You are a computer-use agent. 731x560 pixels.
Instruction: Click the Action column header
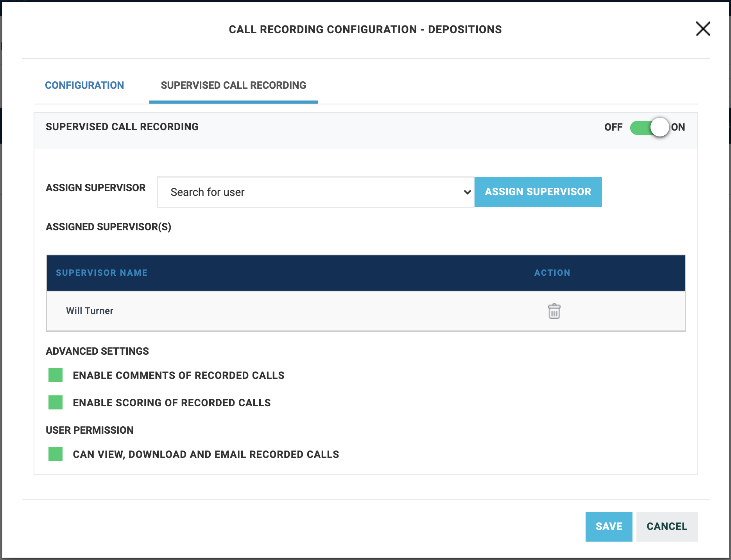(x=552, y=273)
